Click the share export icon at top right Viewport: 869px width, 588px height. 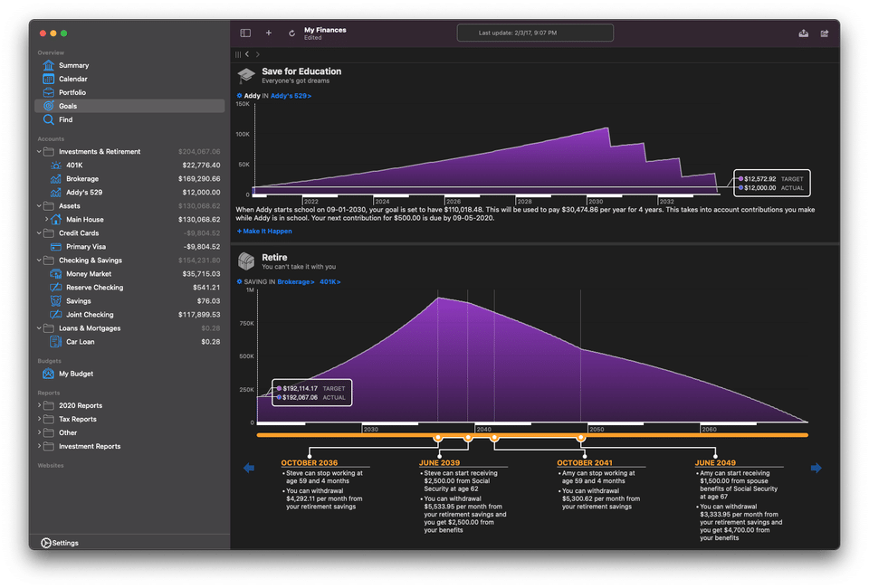point(825,33)
